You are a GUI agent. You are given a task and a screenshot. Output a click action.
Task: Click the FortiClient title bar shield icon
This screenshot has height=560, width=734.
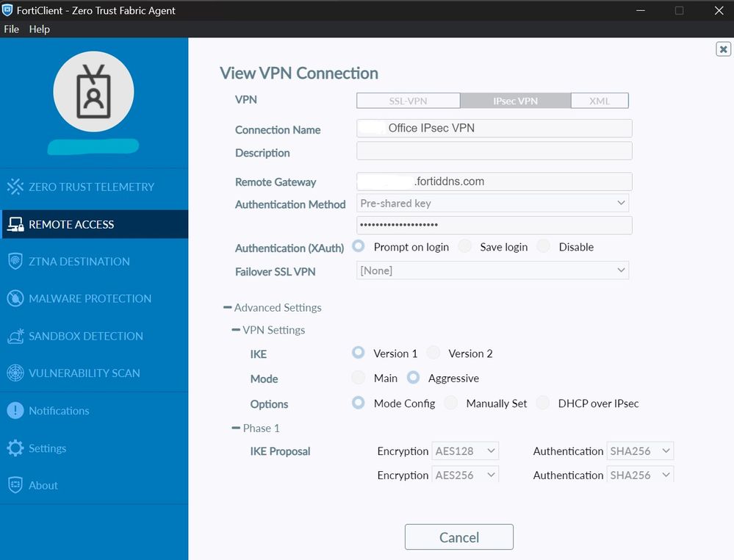[x=7, y=10]
